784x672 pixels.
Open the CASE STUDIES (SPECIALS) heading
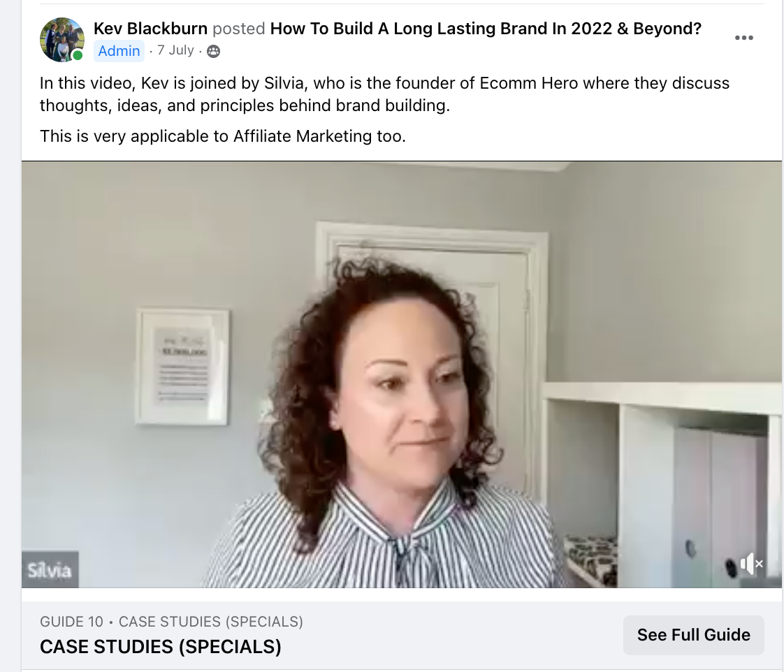pyautogui.click(x=161, y=646)
